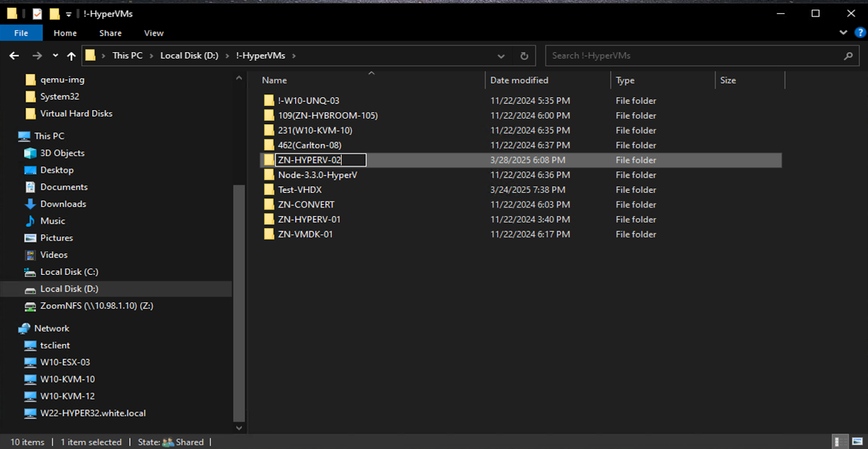
Task: Click the Properties quick access icon
Action: [37, 14]
